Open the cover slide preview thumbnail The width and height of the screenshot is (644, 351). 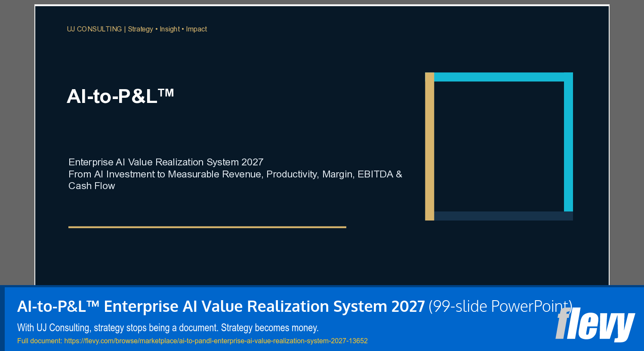[322, 145]
